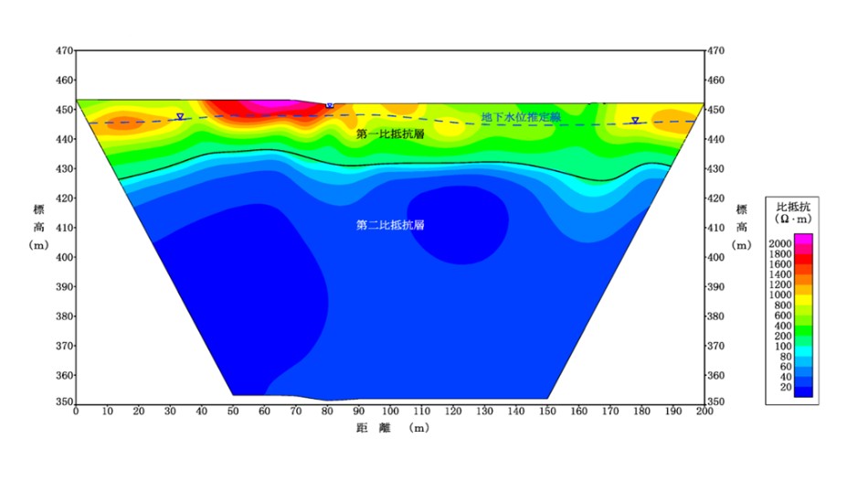The width and height of the screenshot is (868, 503).
Task: Click the 距離 (m) x-axis title
Action: point(390,427)
